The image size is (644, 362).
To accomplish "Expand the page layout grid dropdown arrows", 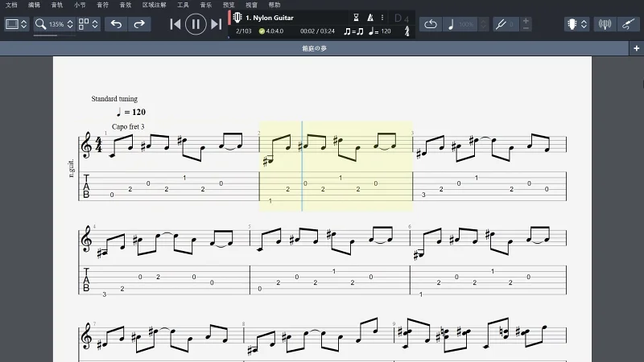I will click(95, 24).
